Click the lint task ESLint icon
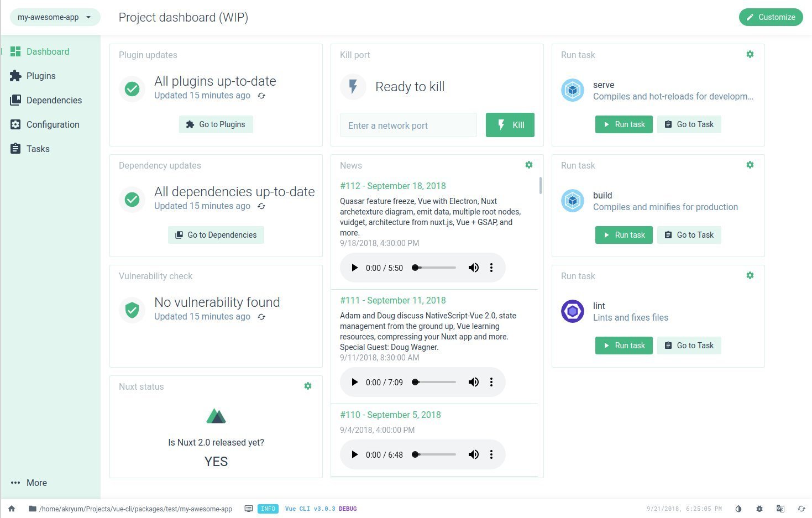The width and height of the screenshot is (812, 518). [573, 311]
